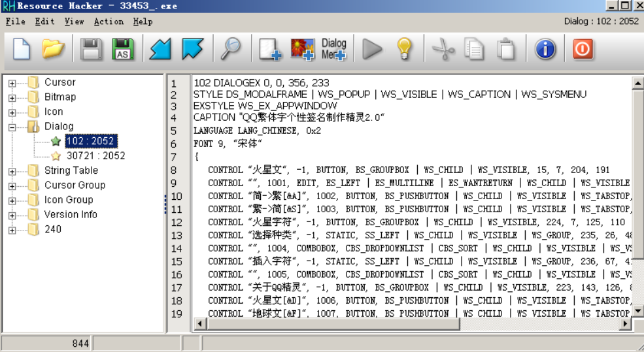This screenshot has height=352, width=644.
Task: Select the 102 : 2052 dialog resource
Action: point(91,141)
